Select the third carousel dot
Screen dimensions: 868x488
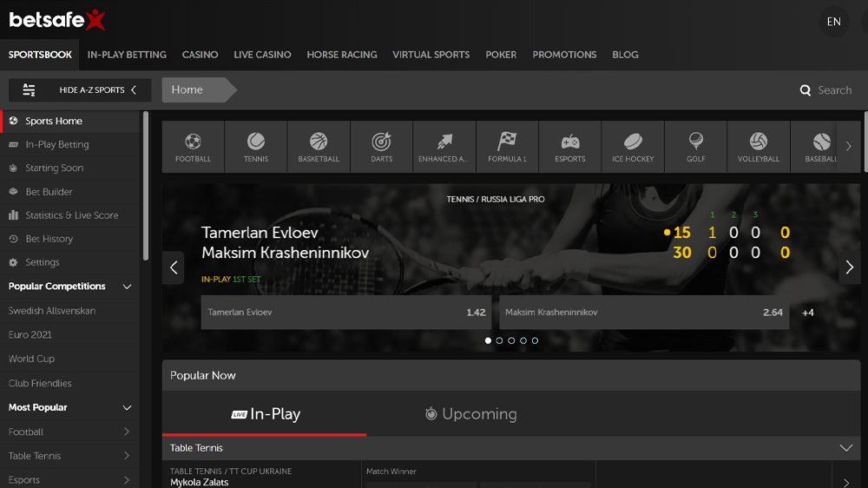(x=511, y=340)
